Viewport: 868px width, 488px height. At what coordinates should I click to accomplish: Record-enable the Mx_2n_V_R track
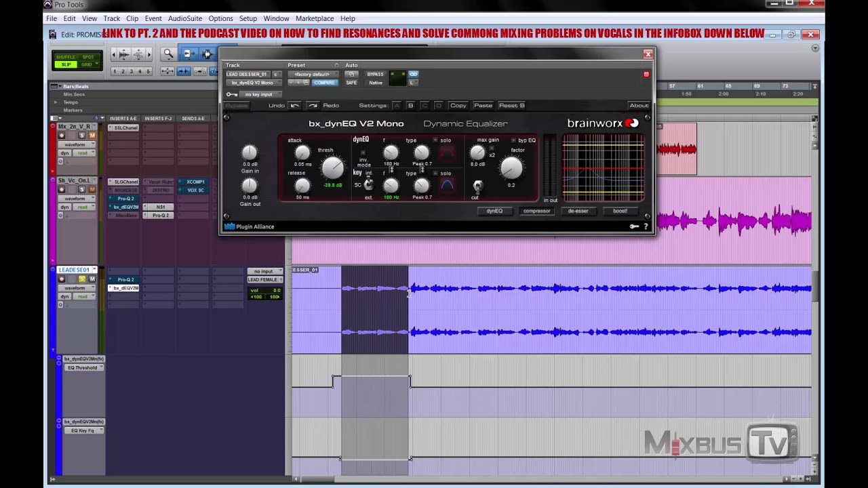61,135
